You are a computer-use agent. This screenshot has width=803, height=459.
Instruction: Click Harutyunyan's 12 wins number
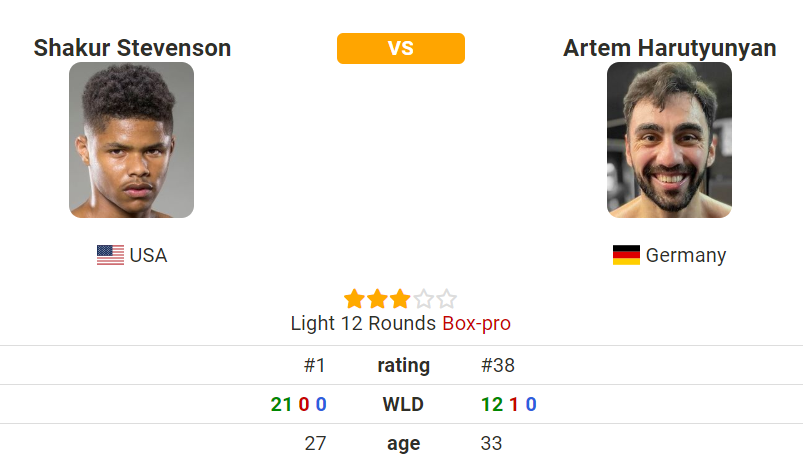tap(492, 405)
